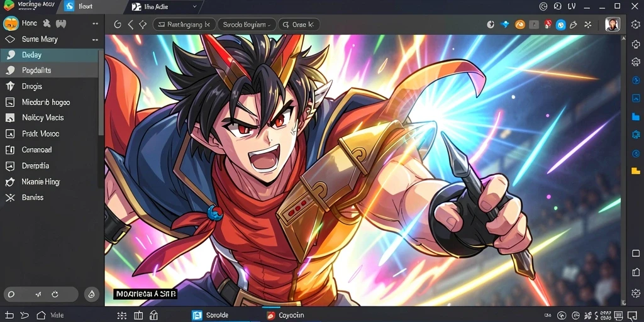Open the user profile avatar
Image resolution: width=644 pixels, height=322 pixels.
(x=613, y=25)
